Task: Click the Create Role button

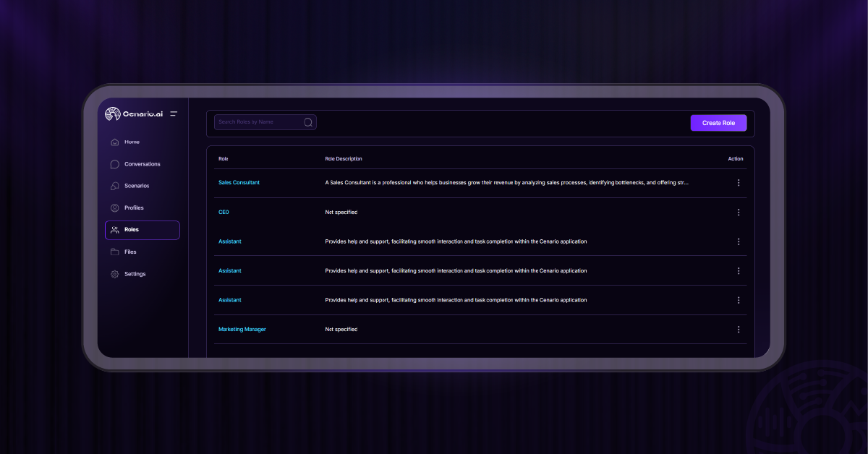Action: point(718,123)
